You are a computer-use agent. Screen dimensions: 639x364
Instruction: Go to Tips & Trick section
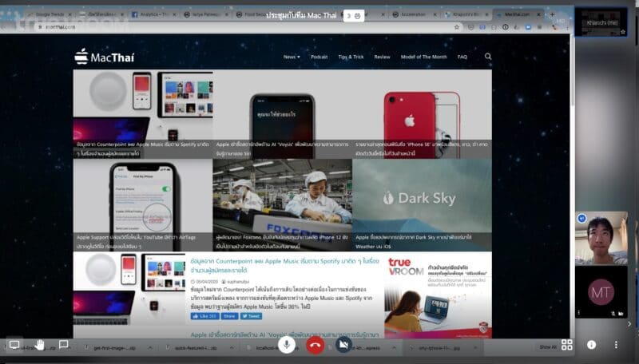click(351, 57)
